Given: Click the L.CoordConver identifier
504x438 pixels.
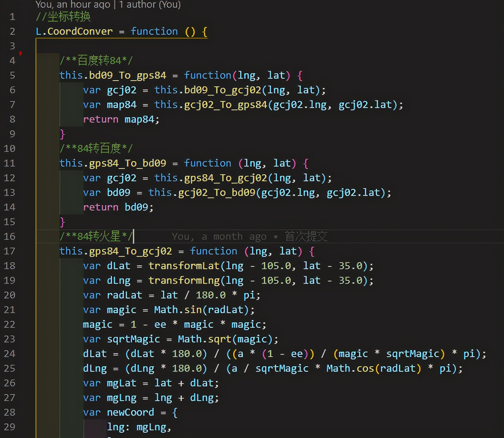Looking at the screenshot, I should 74,31.
